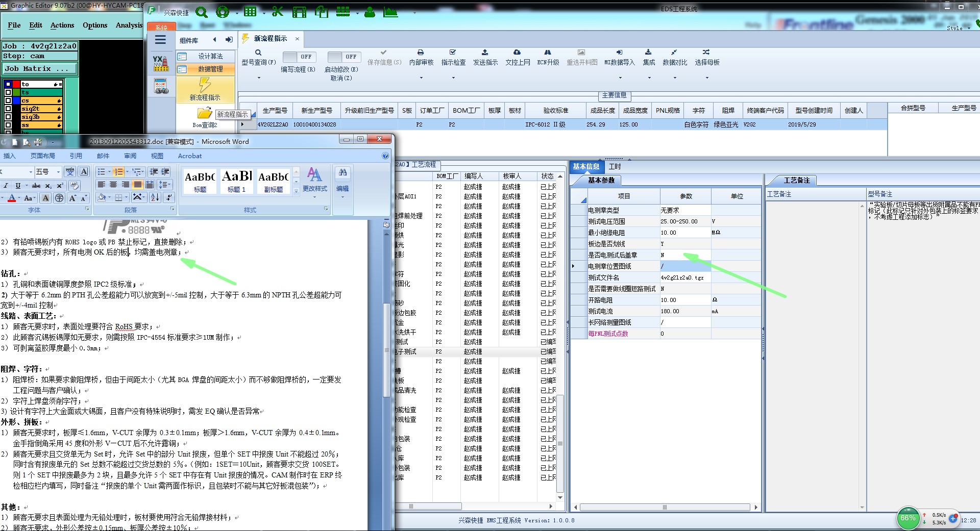Switch to the 页面布局 Word ribbon tab

pos(43,156)
